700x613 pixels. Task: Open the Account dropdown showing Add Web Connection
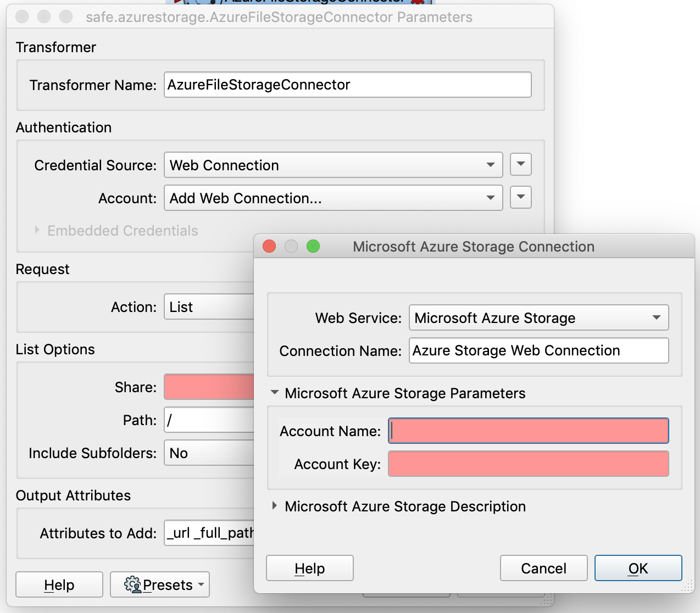(333, 198)
